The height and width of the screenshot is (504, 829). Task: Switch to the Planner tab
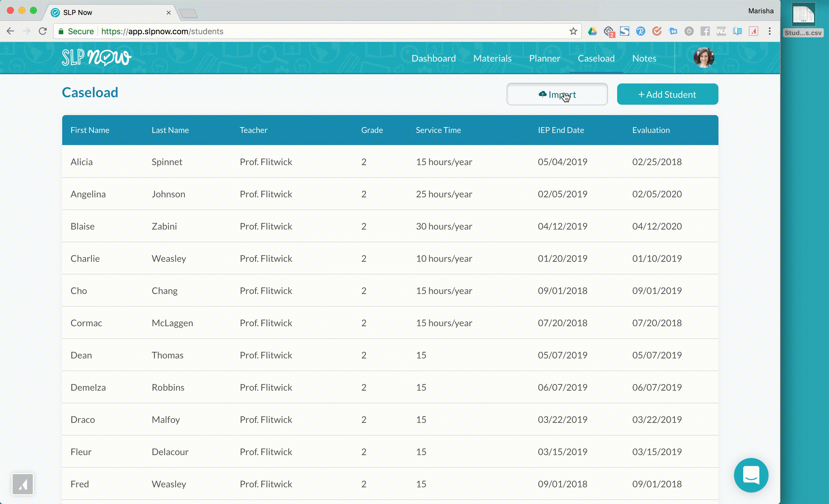pos(544,58)
